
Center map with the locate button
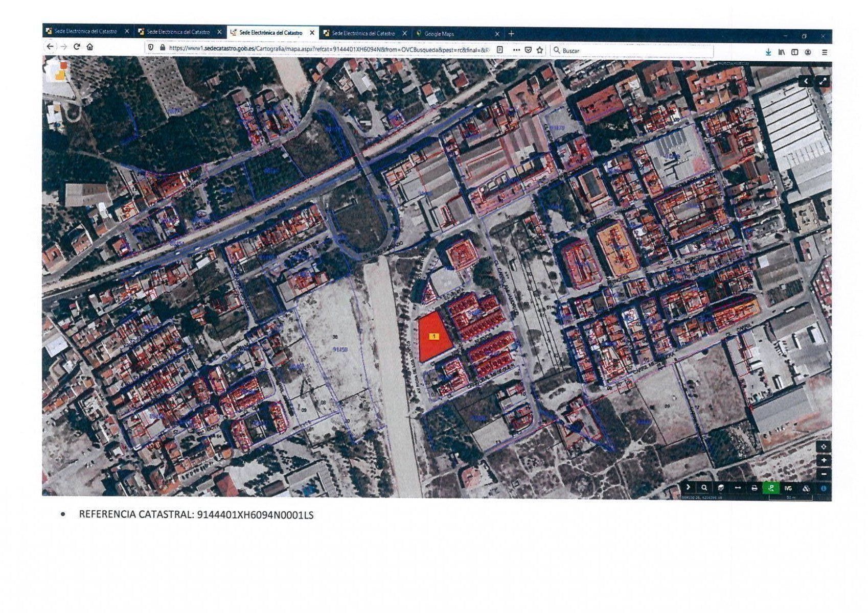pos(824,446)
